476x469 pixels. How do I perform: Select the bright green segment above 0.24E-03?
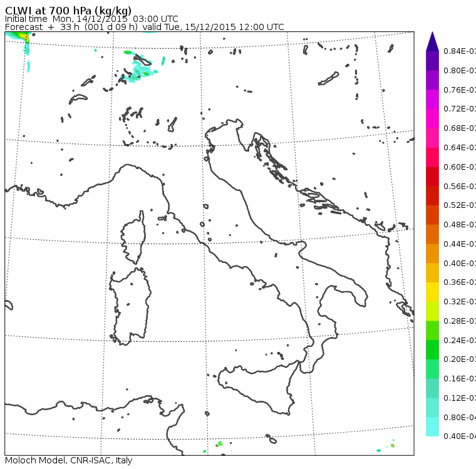(x=432, y=331)
